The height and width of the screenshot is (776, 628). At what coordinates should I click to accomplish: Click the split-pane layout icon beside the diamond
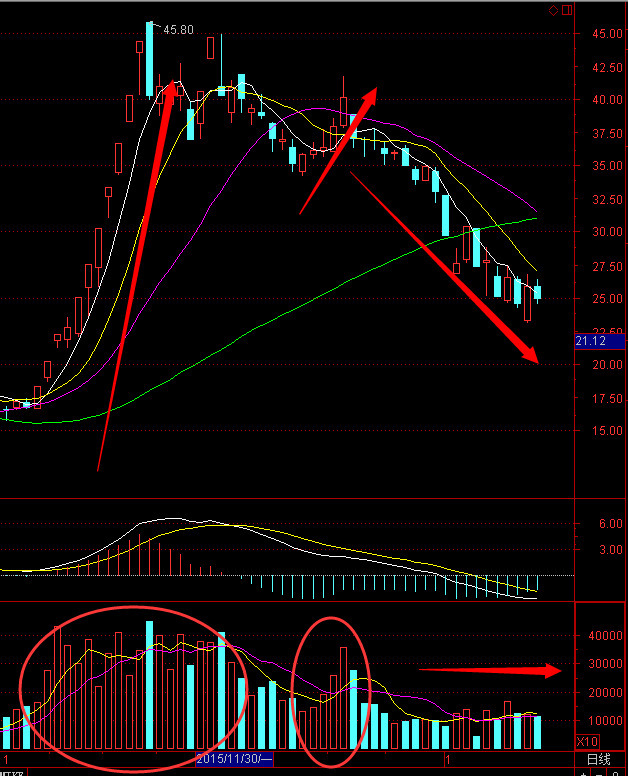click(567, 9)
